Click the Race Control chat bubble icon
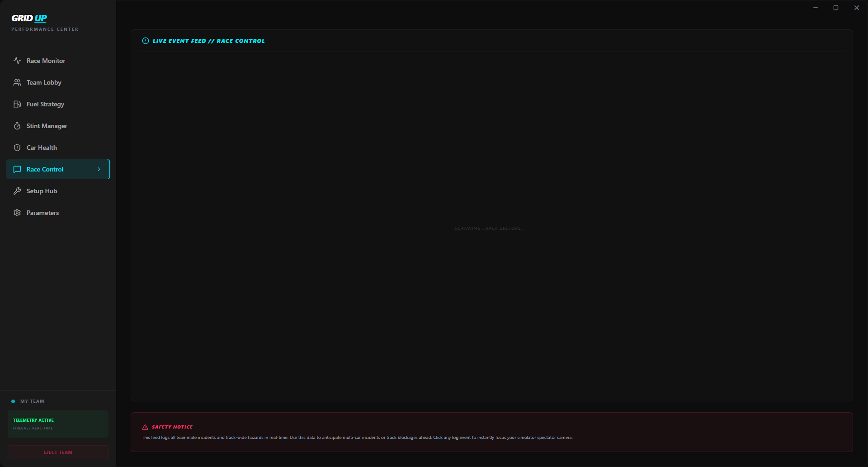Image resolution: width=868 pixels, height=467 pixels. (17, 169)
